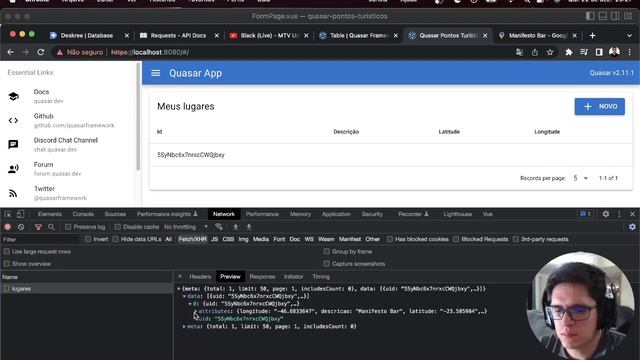Open a new browser tab with plus
This screenshot has height=360, width=640.
point(592,36)
